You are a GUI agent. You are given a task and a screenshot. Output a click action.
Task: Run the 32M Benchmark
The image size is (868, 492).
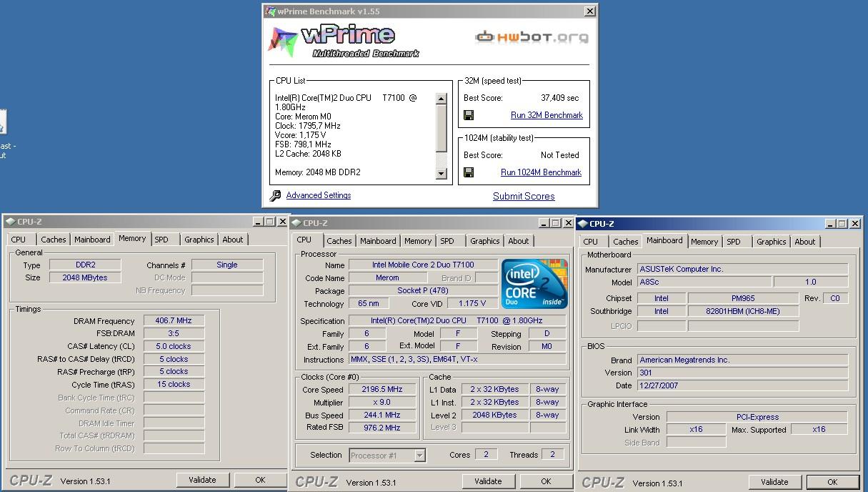[547, 115]
